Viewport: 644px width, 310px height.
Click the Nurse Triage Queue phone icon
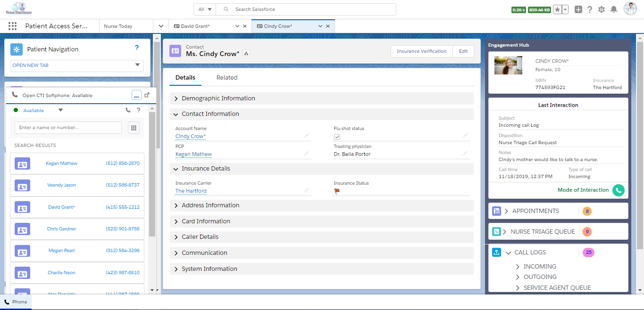496,231
